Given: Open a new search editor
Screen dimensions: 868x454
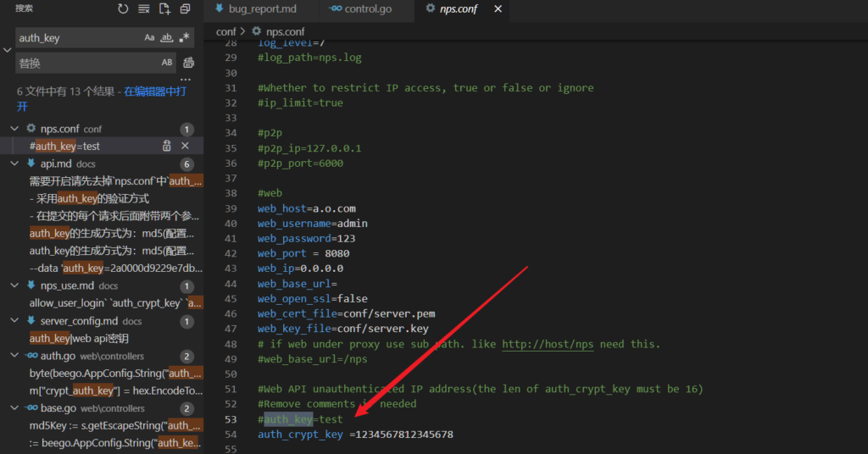Looking at the screenshot, I should click(164, 8).
